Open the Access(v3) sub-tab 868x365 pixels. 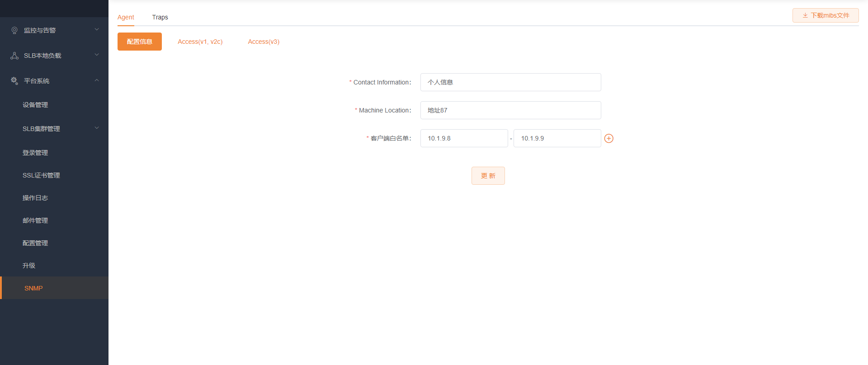click(x=264, y=42)
